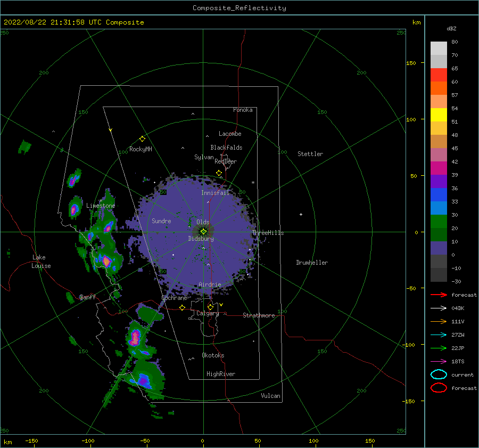The width and height of the screenshot is (479, 448).
Task: Click the white 04DK arrow legend icon
Action: 439,308
